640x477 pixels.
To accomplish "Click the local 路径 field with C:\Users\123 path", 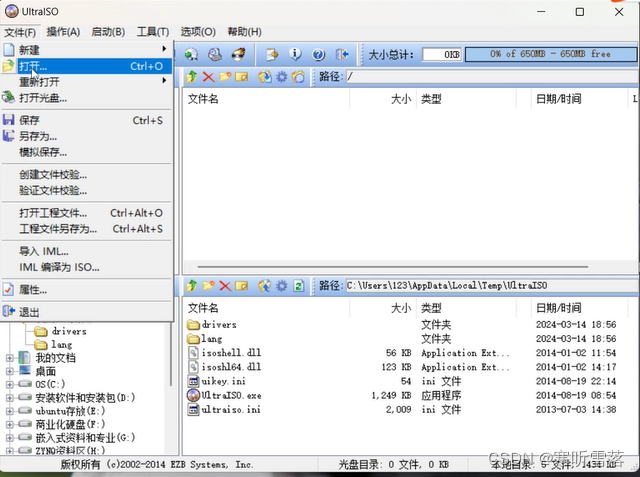I will 492,286.
